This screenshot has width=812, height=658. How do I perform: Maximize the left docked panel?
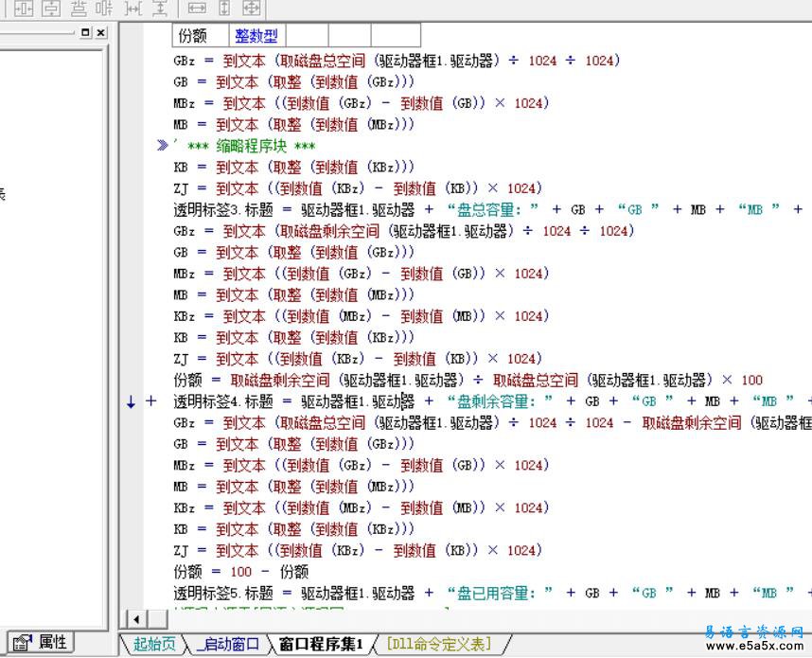(85, 32)
